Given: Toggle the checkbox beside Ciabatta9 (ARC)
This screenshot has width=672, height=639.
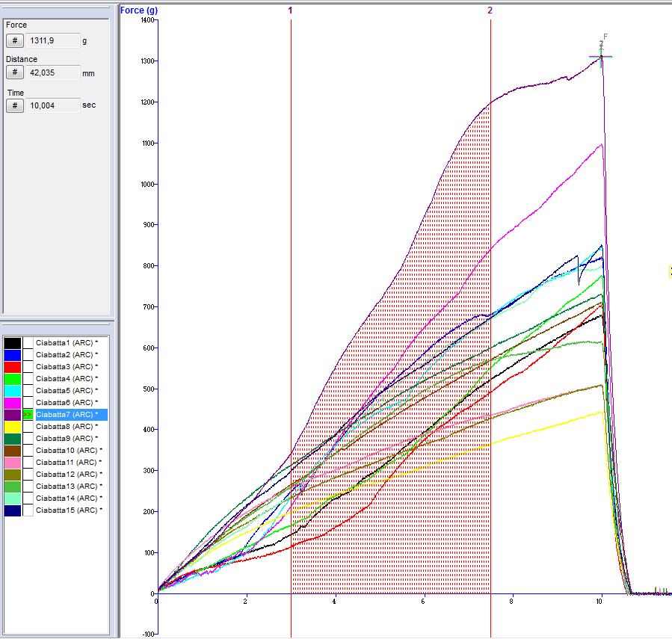Looking at the screenshot, I should tap(28, 439).
